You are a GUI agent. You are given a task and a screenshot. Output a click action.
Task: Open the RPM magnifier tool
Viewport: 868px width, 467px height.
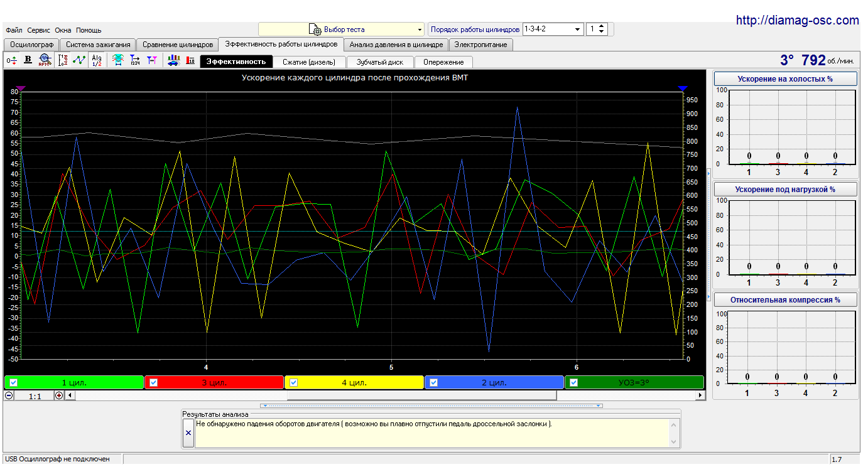click(45, 60)
